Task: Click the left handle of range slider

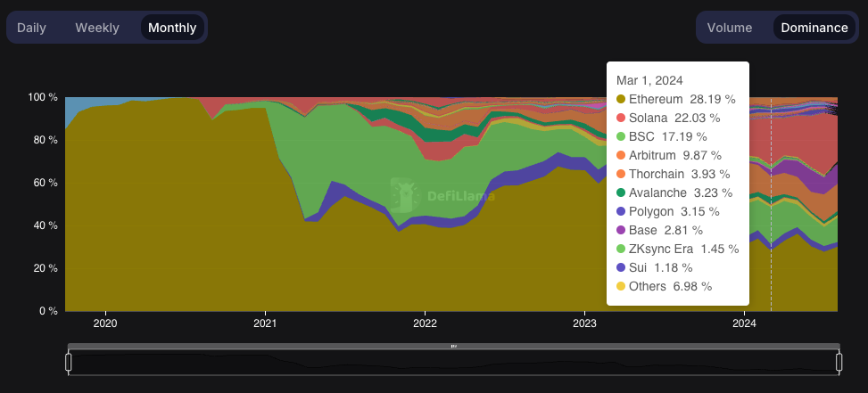Action: [69, 363]
